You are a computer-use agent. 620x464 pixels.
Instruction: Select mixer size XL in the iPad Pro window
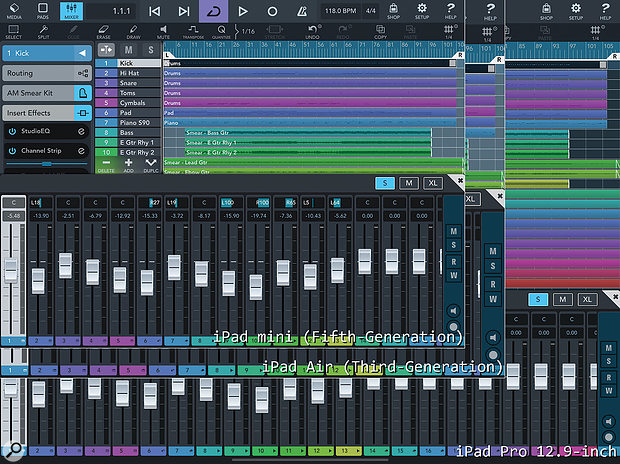pos(587,299)
